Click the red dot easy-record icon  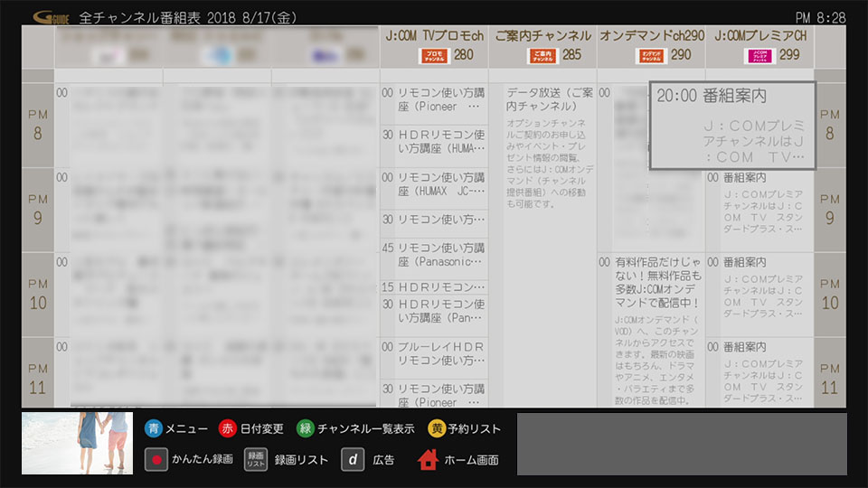click(156, 460)
